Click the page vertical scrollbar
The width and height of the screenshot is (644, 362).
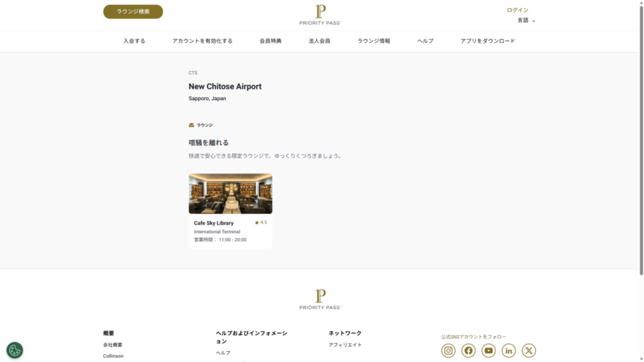tap(641, 140)
